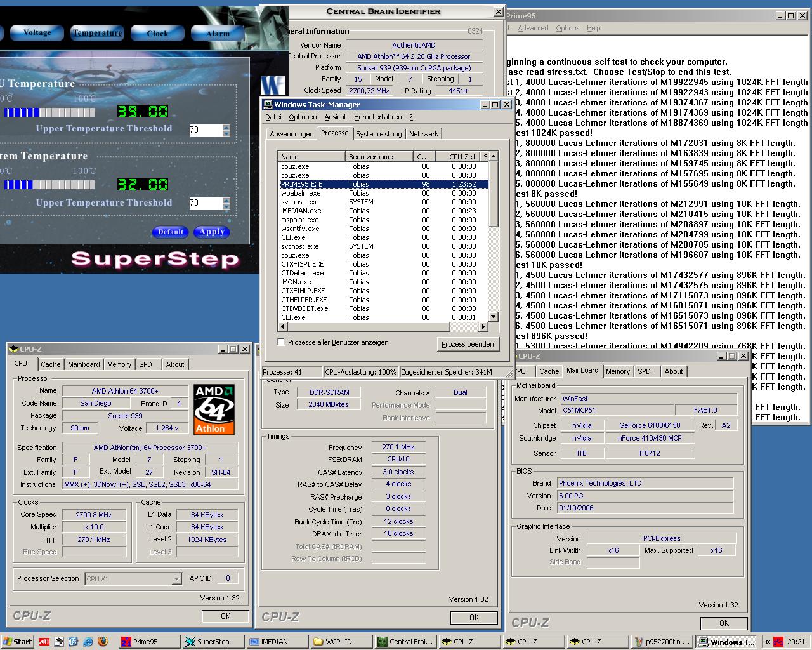812x650 pixels.
Task: Activate the SuperStep taskbar button
Action: [213, 642]
